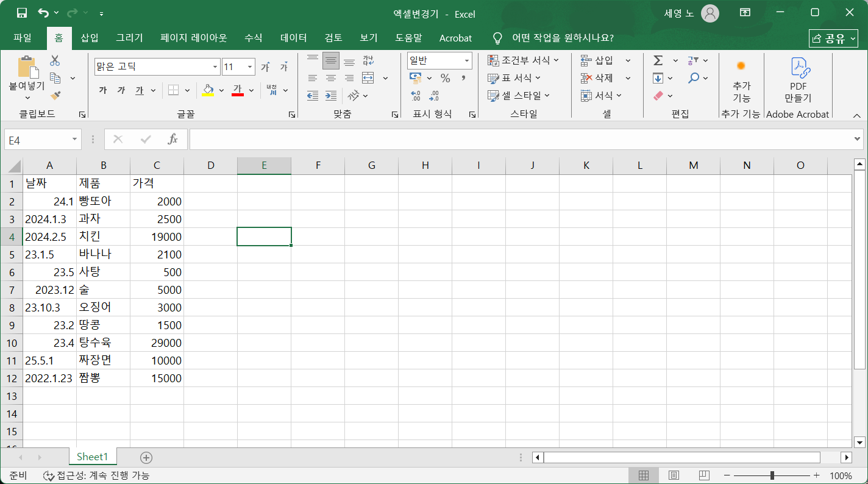The image size is (868, 484).
Task: Click the 공유 (Share) button
Action: tap(833, 38)
